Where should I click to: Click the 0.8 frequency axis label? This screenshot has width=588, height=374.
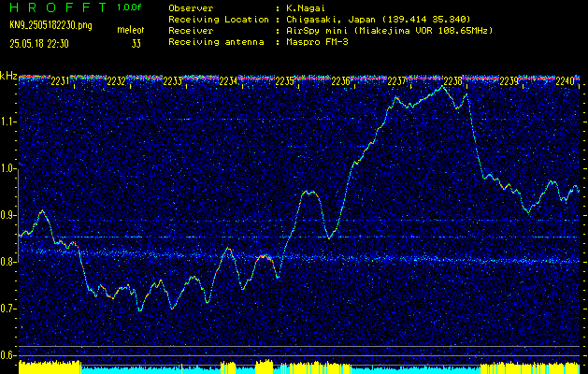click(8, 262)
